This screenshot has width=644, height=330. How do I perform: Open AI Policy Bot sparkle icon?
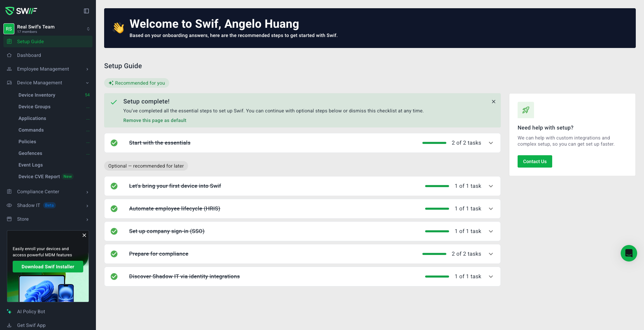pos(9,311)
